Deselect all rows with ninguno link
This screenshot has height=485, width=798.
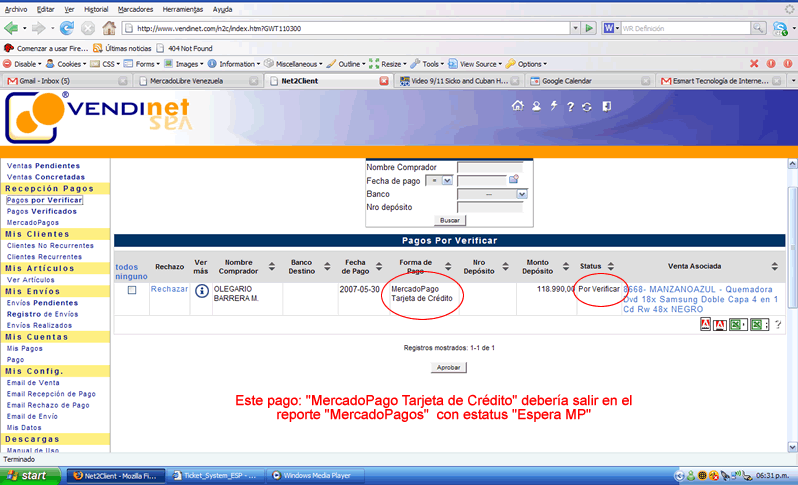(131, 276)
